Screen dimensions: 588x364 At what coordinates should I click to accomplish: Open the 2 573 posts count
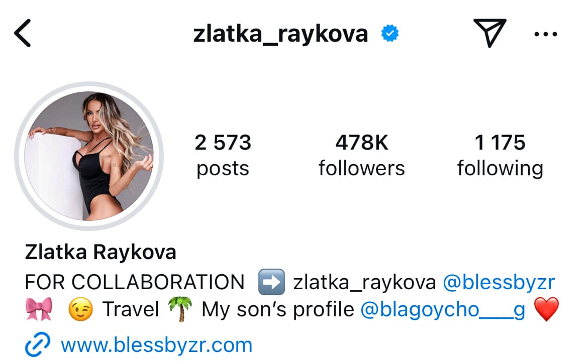pos(223,155)
